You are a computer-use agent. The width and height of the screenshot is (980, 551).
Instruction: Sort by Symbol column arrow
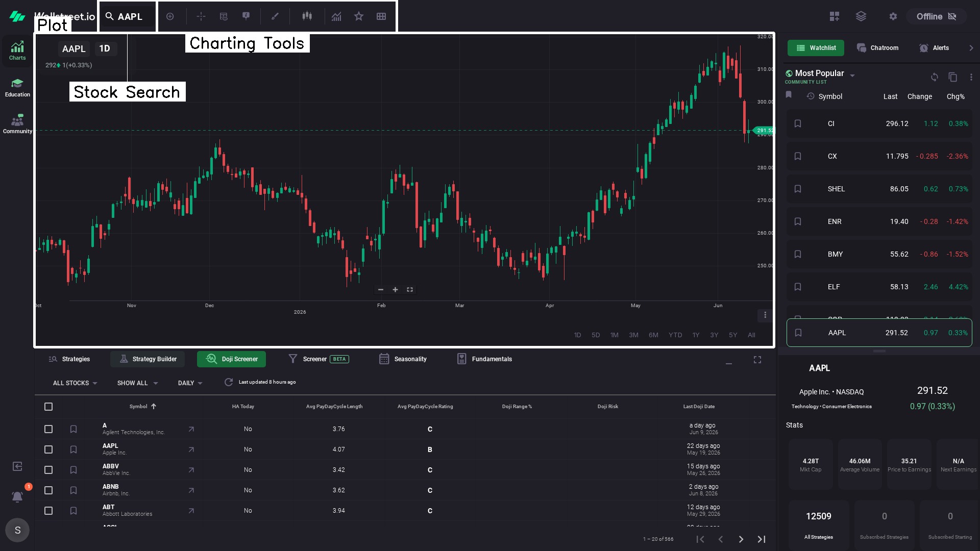pyautogui.click(x=154, y=407)
